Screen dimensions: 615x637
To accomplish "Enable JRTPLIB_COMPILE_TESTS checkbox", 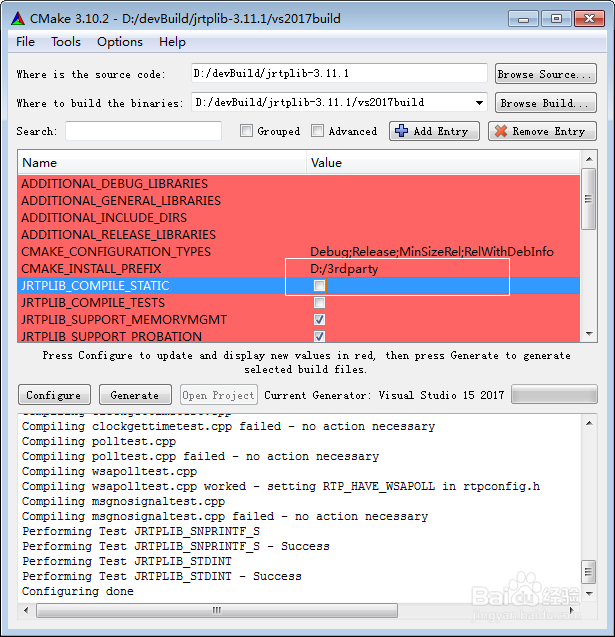I will point(319,303).
